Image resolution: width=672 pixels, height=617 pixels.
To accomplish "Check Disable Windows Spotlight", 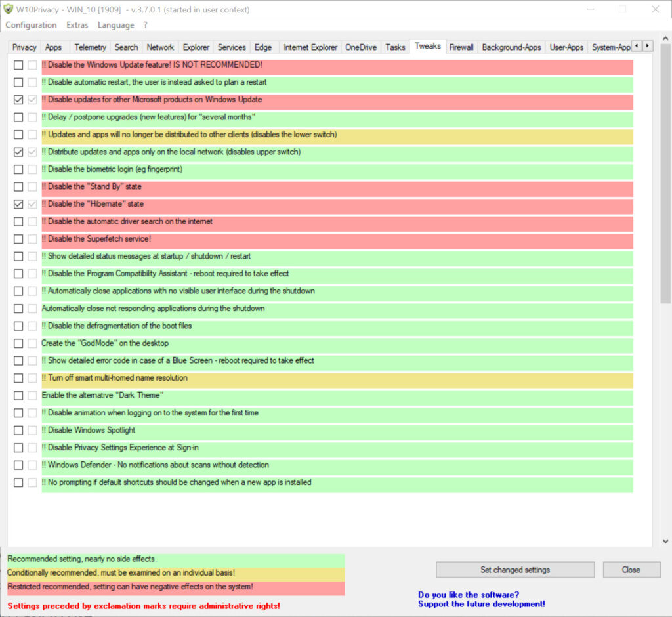I will click(x=18, y=430).
